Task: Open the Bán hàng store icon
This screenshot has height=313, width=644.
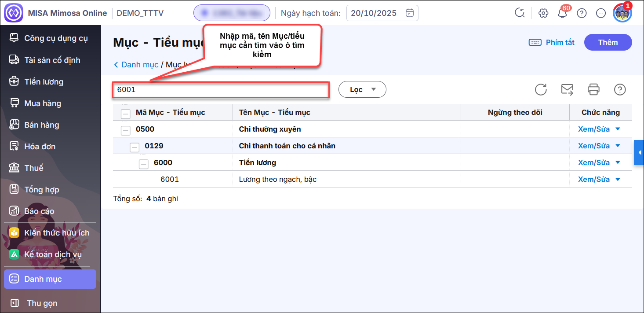Action: tap(14, 125)
